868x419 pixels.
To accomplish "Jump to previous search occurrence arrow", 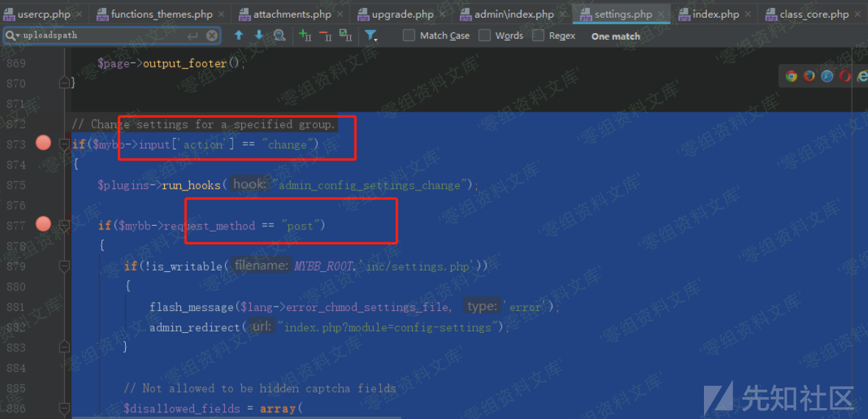I will pos(238,35).
